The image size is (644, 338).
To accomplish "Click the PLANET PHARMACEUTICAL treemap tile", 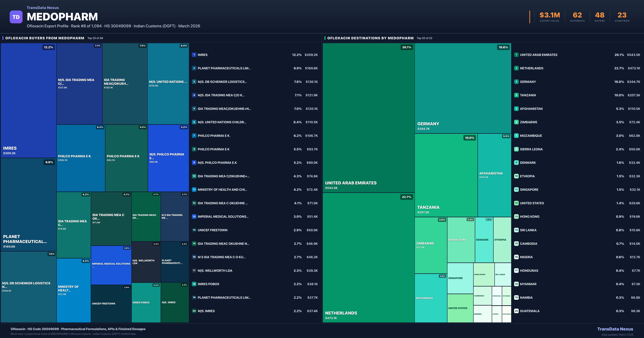I will [28, 204].
